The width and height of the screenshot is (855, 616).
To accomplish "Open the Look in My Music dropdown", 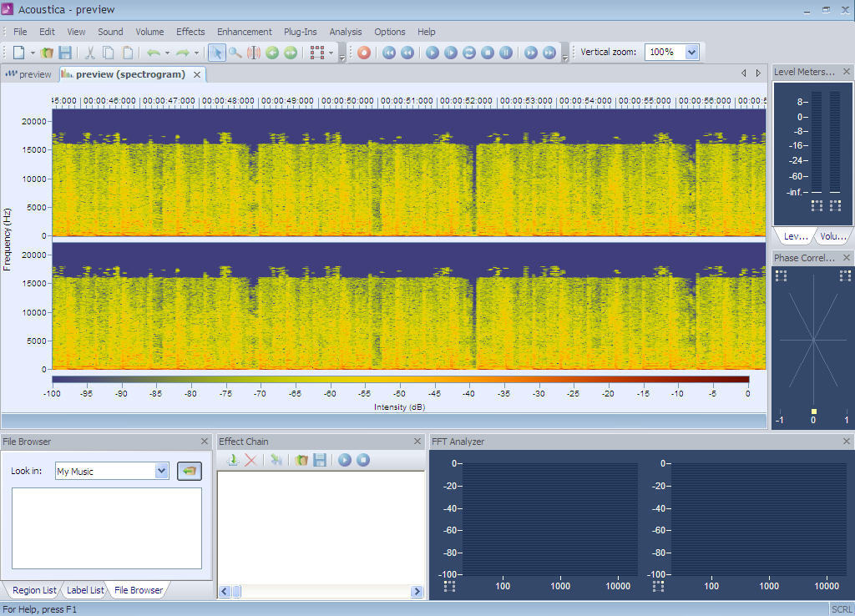I will click(161, 471).
